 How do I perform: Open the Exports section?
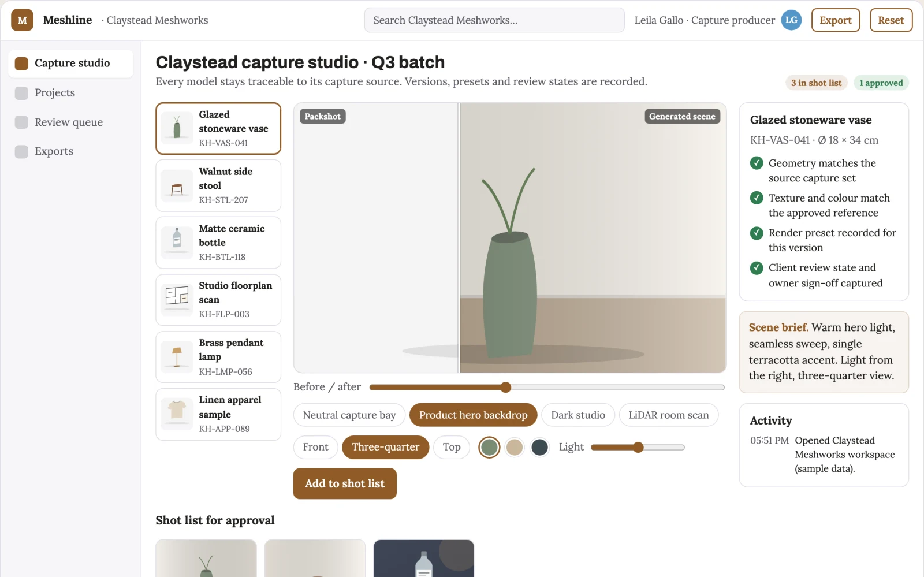(x=71, y=151)
